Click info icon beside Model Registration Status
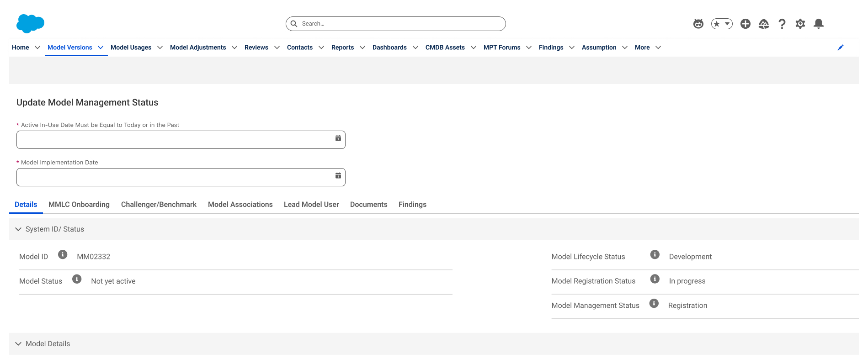 [x=655, y=279]
